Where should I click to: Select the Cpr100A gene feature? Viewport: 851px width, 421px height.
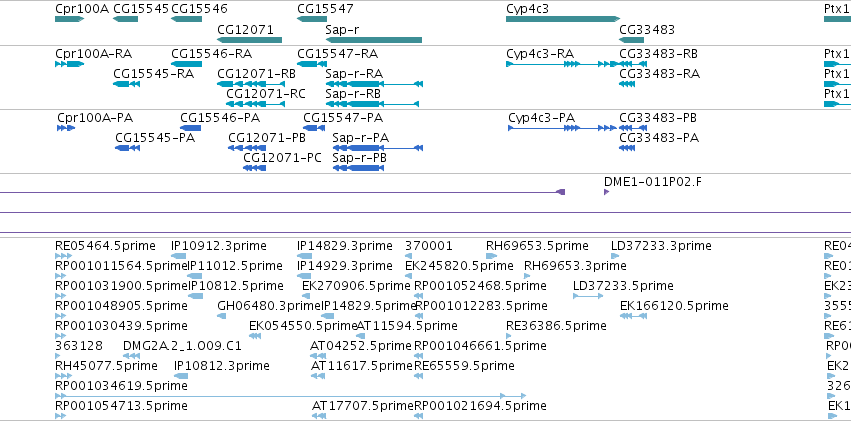pyautogui.click(x=69, y=19)
